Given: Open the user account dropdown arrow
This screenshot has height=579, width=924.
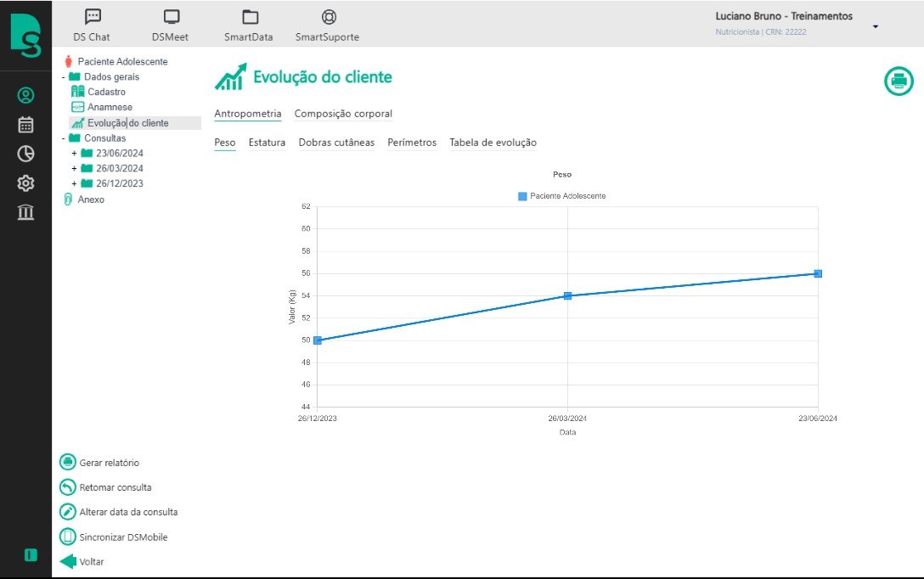Looking at the screenshot, I should pyautogui.click(x=876, y=26).
